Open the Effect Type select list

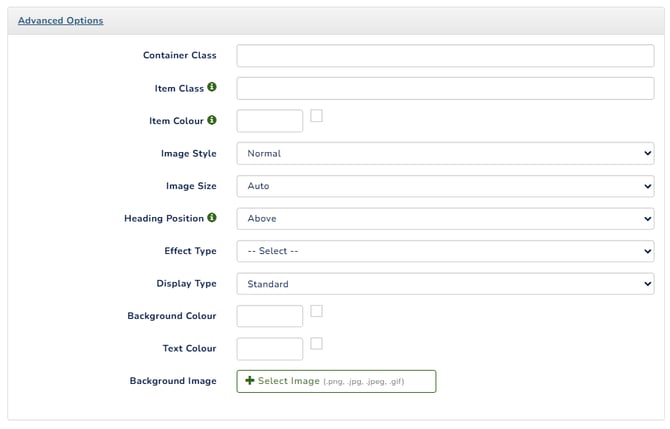(445, 251)
